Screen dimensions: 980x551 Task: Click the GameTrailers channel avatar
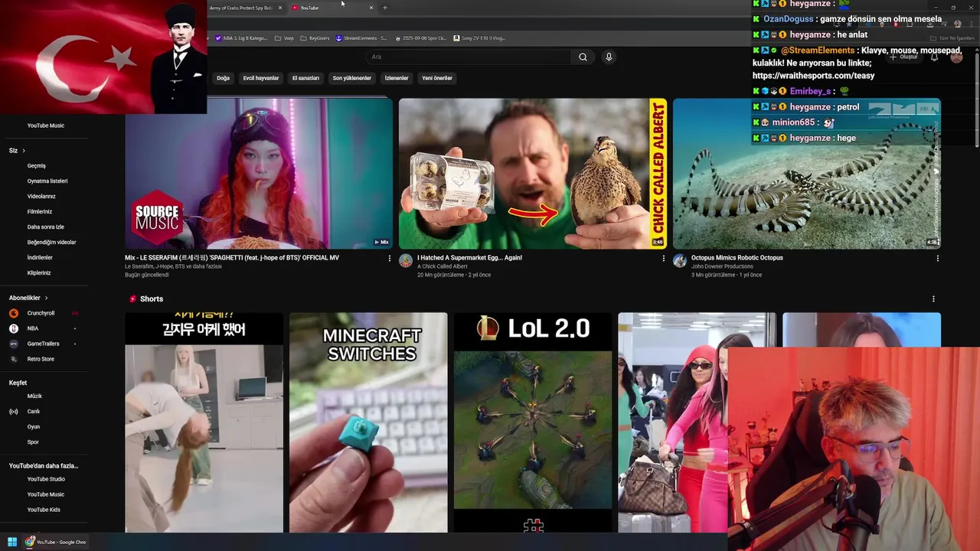pos(14,344)
